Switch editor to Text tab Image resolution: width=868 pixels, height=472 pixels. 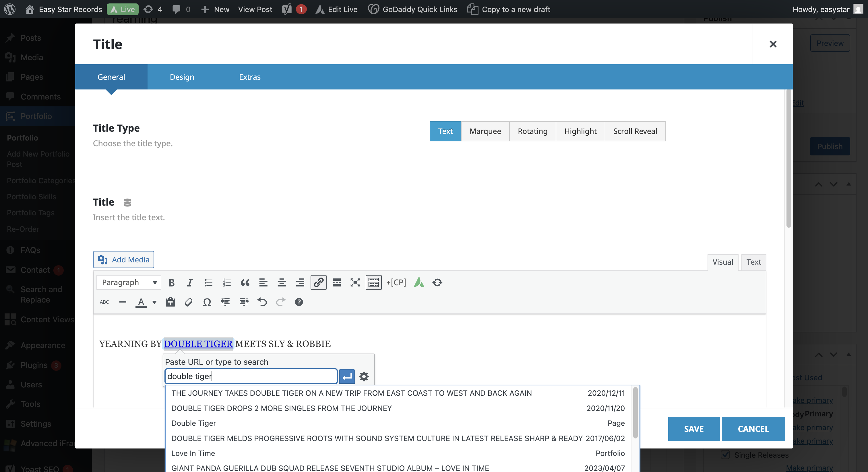click(x=753, y=262)
